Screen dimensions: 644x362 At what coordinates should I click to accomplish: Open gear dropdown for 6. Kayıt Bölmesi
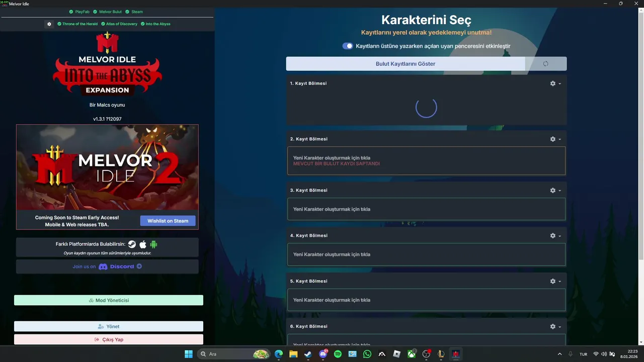coord(555,327)
